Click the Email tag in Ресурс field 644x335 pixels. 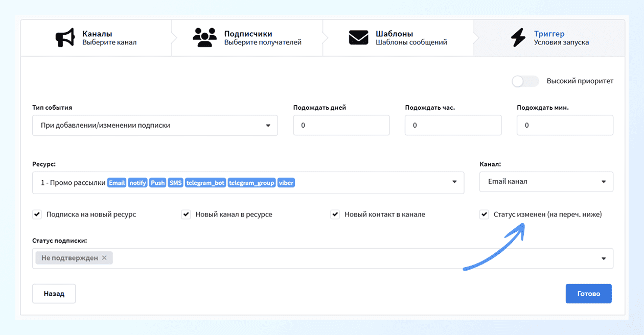point(117,183)
